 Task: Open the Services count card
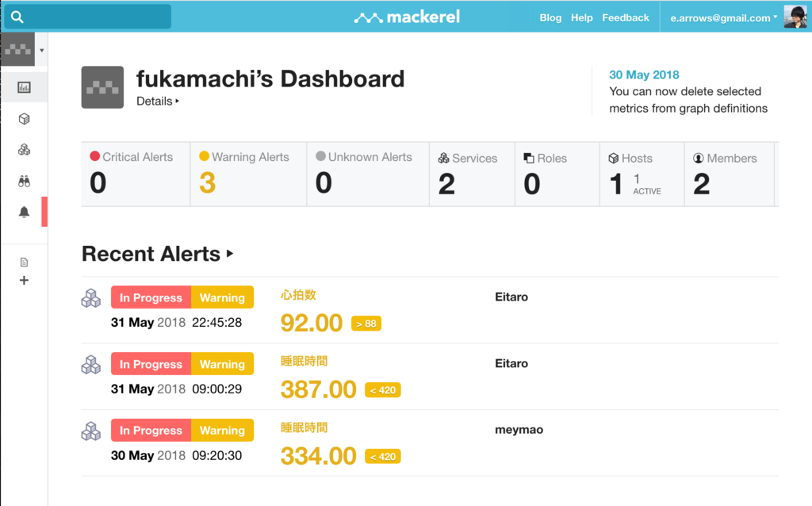(473, 174)
